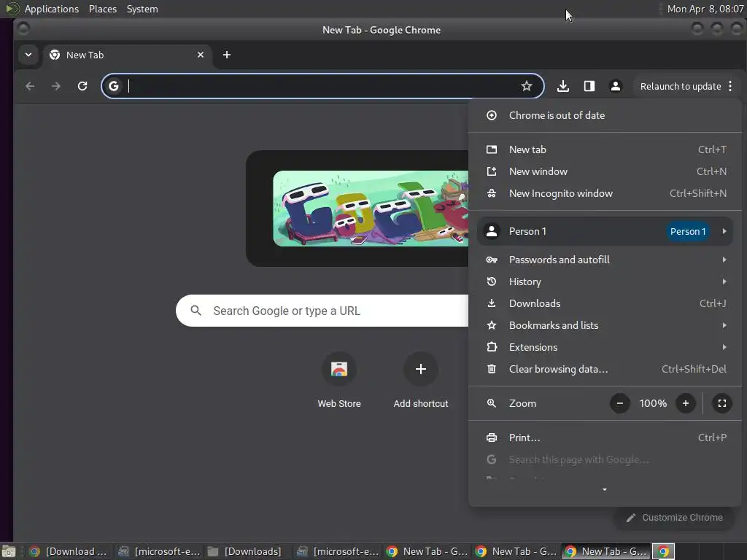Close the New Tab tab

click(201, 55)
